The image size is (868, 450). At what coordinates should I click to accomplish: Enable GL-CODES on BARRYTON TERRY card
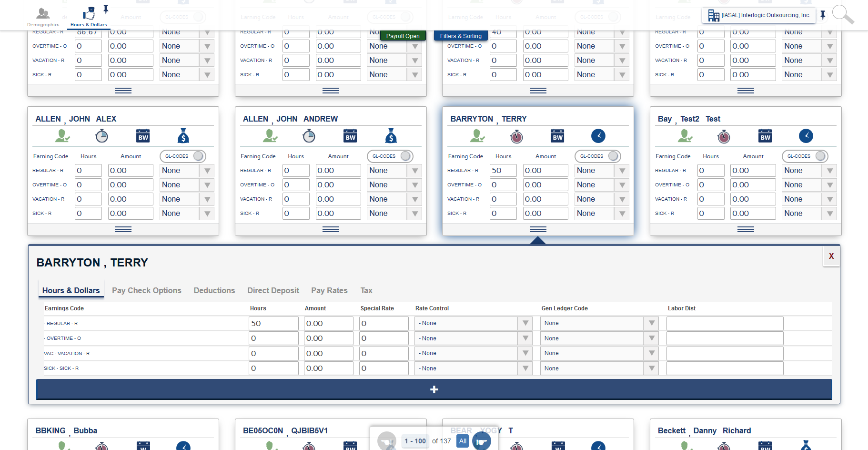613,156
